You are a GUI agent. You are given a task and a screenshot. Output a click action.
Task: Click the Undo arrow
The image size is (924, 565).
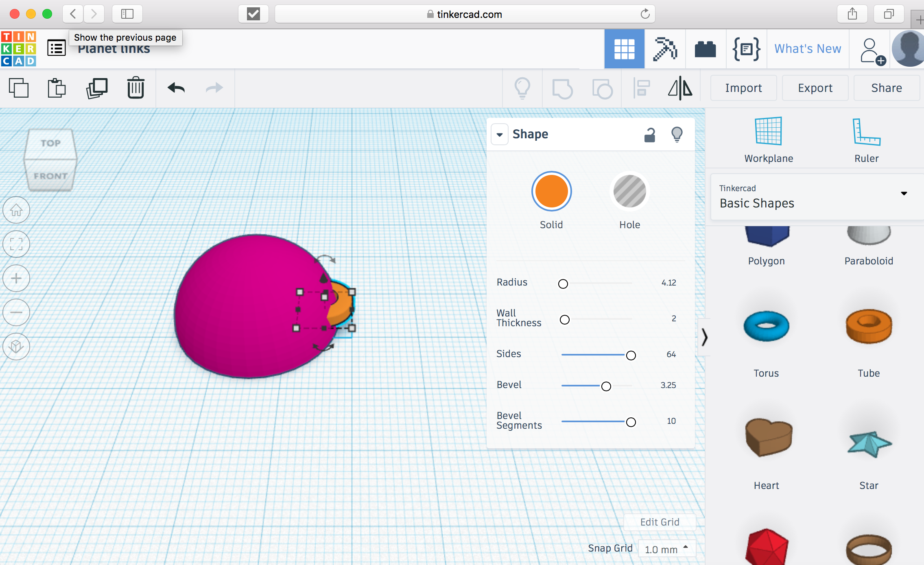pyautogui.click(x=175, y=87)
